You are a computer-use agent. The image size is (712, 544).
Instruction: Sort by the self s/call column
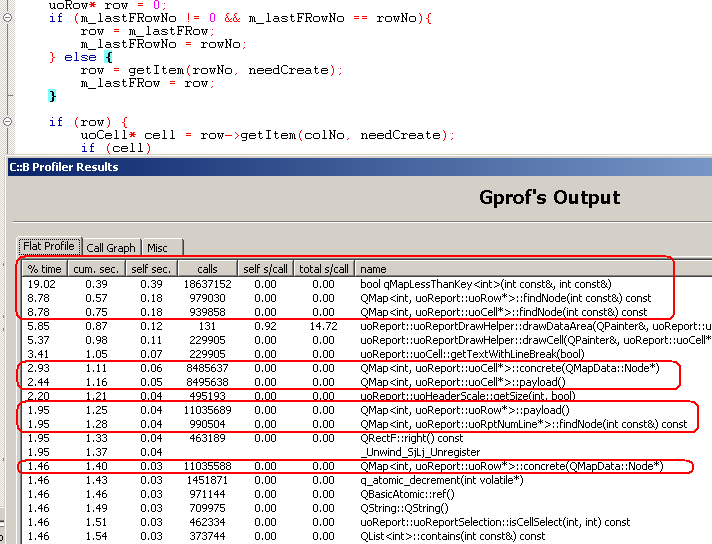(266, 269)
